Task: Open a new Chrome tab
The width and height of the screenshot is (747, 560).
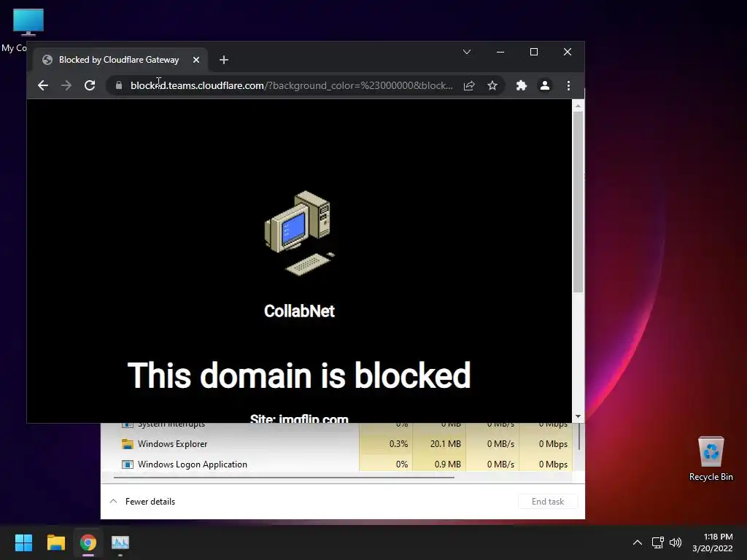Action: [223, 60]
